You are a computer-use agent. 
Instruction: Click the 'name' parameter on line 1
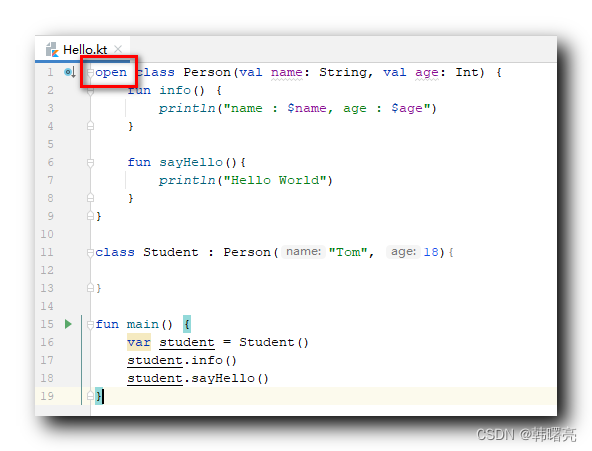point(287,72)
